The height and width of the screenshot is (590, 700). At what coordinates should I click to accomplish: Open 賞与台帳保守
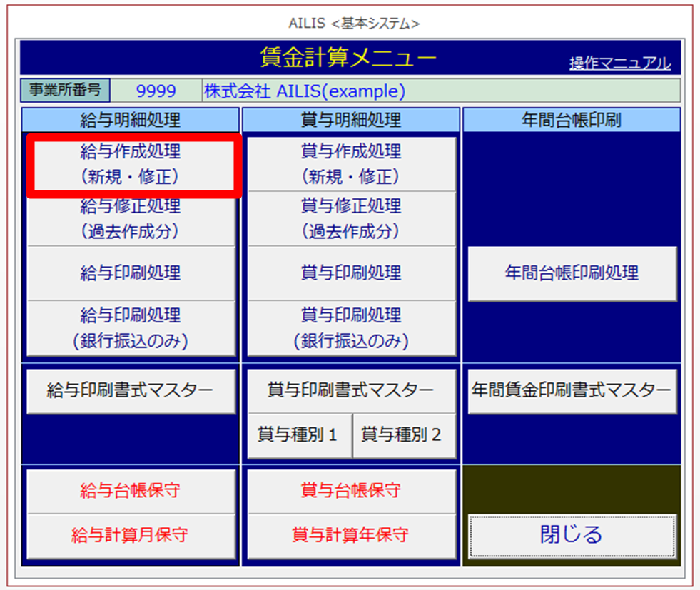click(x=351, y=491)
